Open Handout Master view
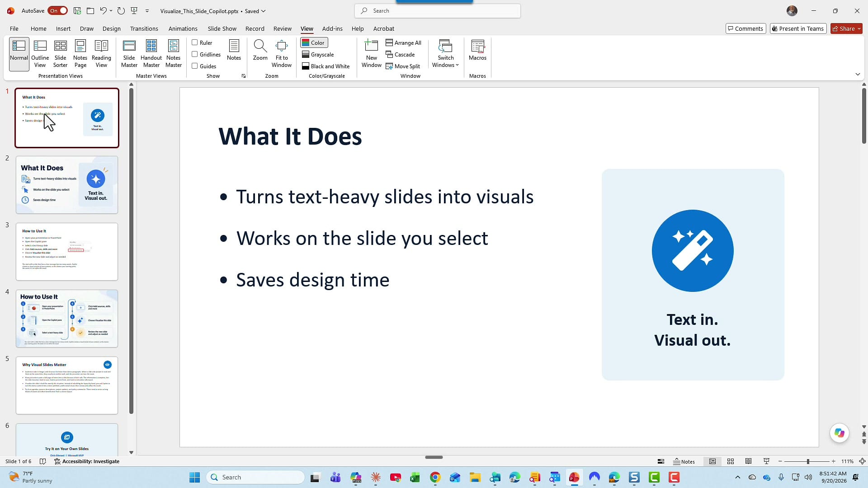Screen dimensions: 868x488 coord(151,54)
